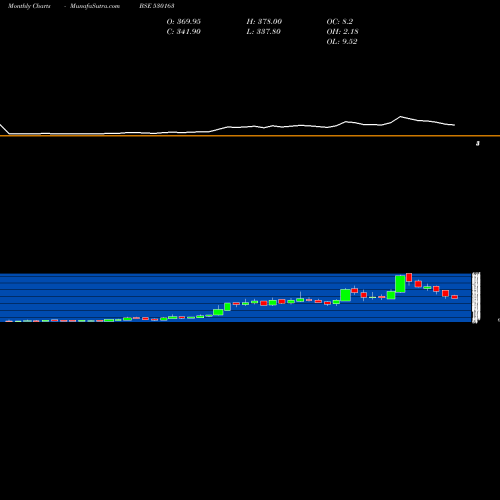
Task: Click the high value "H: 378.00"
Action: click(x=264, y=22)
